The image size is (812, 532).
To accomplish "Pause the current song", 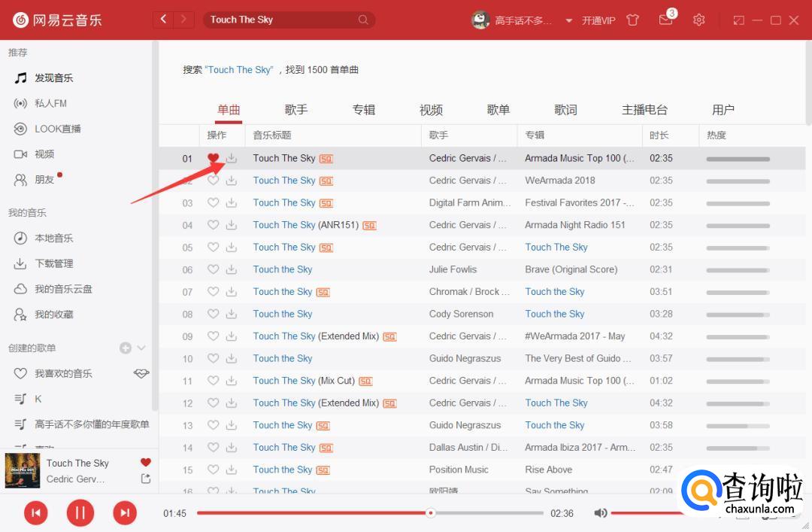I will [x=80, y=513].
